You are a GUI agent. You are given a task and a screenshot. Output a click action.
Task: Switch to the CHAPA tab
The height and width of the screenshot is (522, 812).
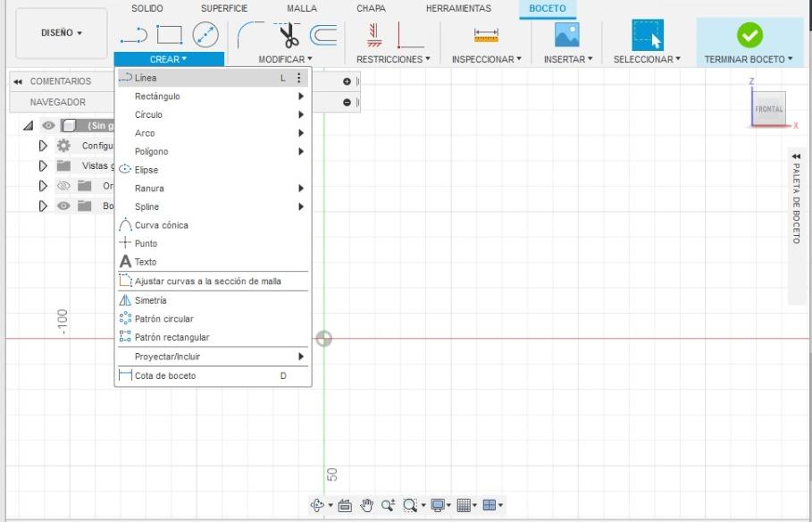371,8
